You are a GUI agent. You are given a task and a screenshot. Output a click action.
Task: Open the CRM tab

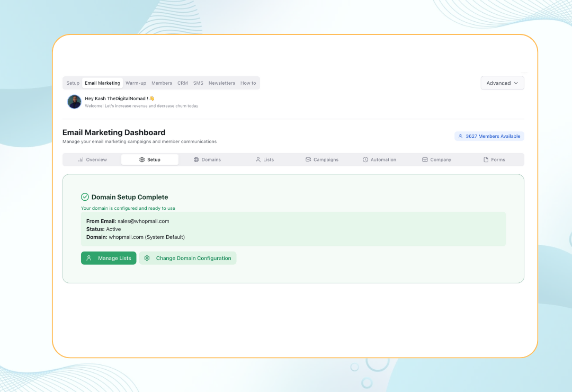pyautogui.click(x=182, y=83)
